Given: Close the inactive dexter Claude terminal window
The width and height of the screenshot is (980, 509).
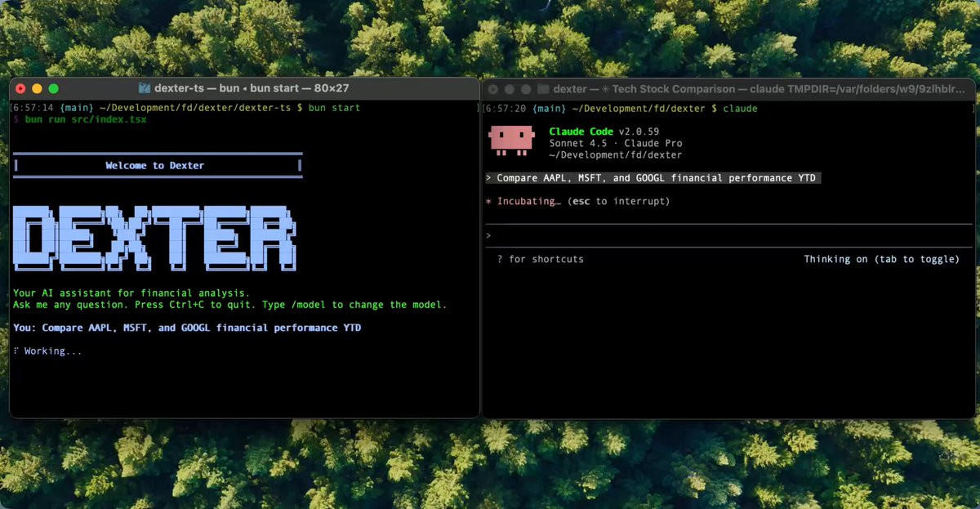Looking at the screenshot, I should coord(493,89).
